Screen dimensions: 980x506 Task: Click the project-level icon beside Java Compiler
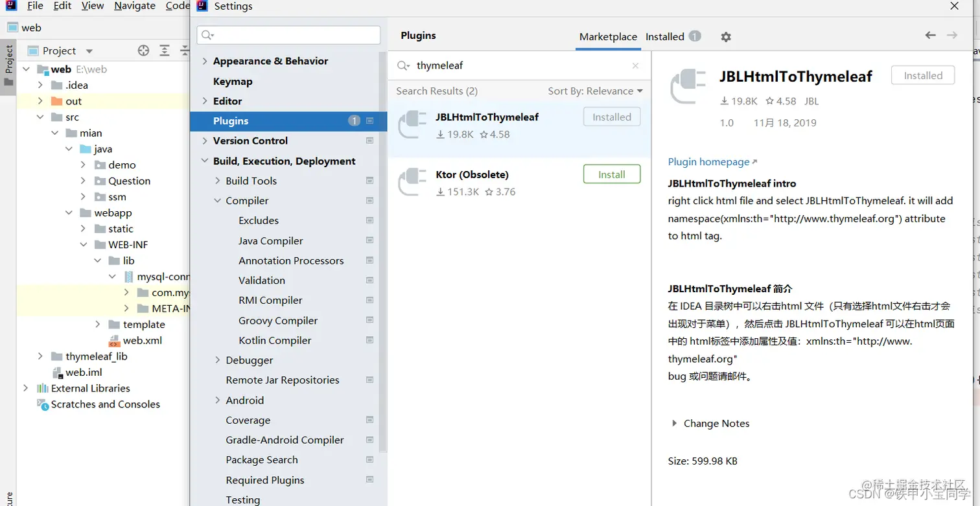tap(370, 240)
